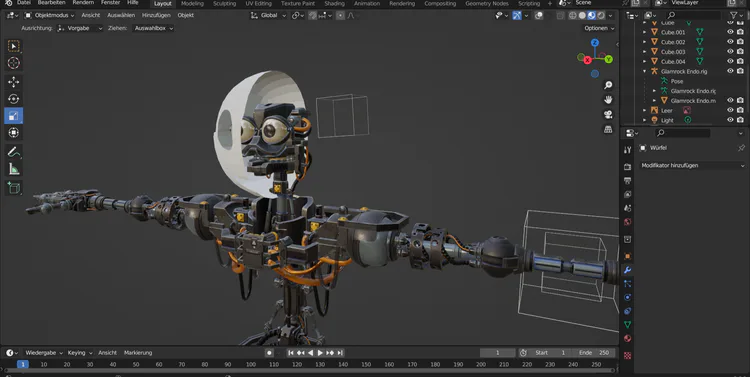The width and height of the screenshot is (750, 377).
Task: Open the Optionen dropdown
Action: coord(599,28)
